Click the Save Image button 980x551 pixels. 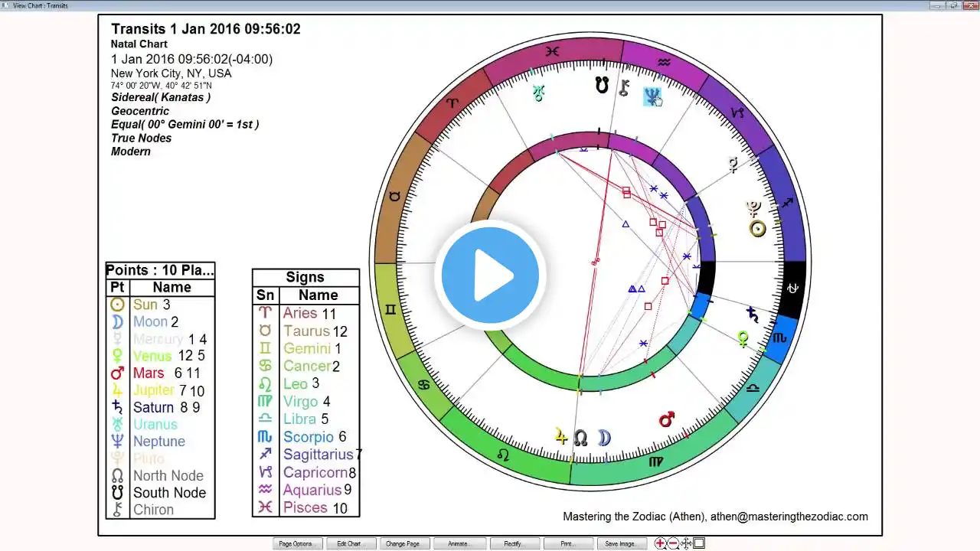(621, 544)
